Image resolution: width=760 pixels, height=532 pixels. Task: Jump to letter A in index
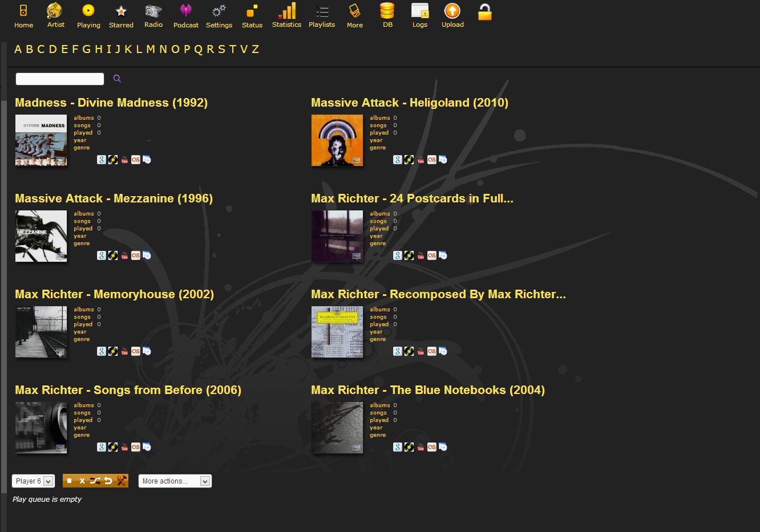(x=18, y=49)
